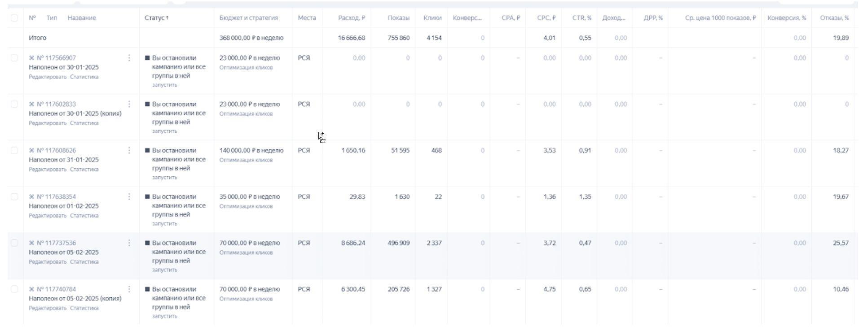
Task: Click the stopped status icon for campaign 117608626
Action: point(147,150)
